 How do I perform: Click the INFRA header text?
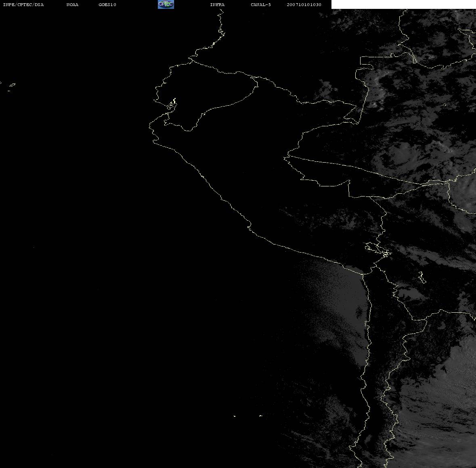click(x=217, y=5)
